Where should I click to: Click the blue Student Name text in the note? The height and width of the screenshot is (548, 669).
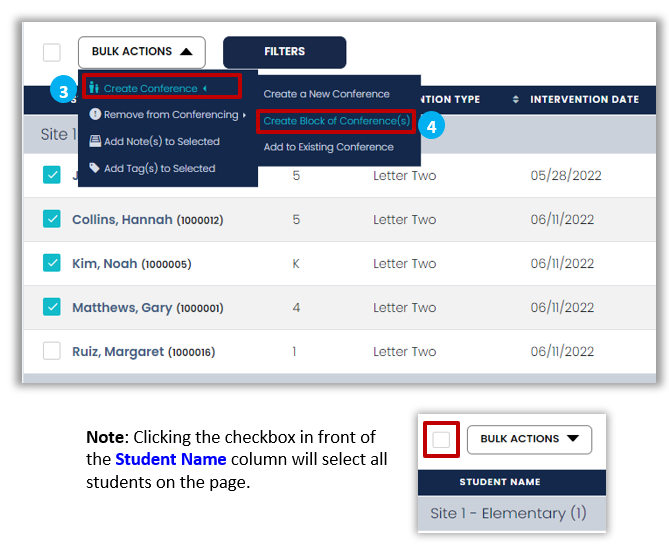[171, 459]
